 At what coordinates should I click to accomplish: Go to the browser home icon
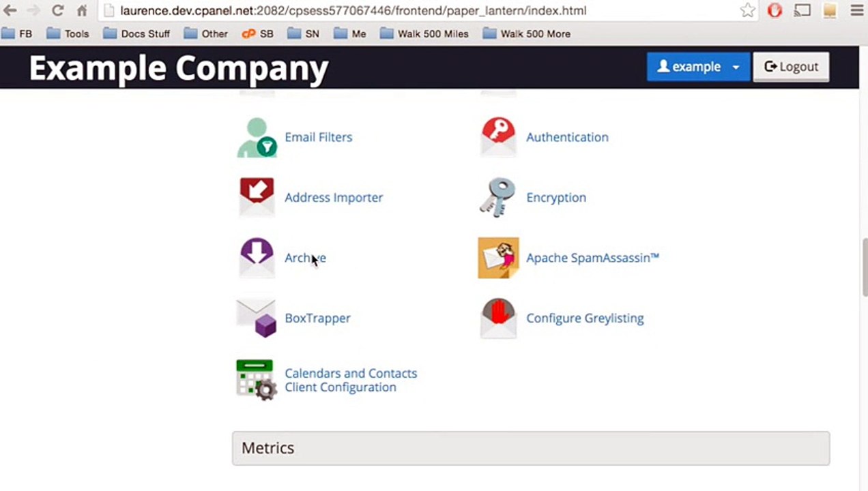(x=82, y=10)
